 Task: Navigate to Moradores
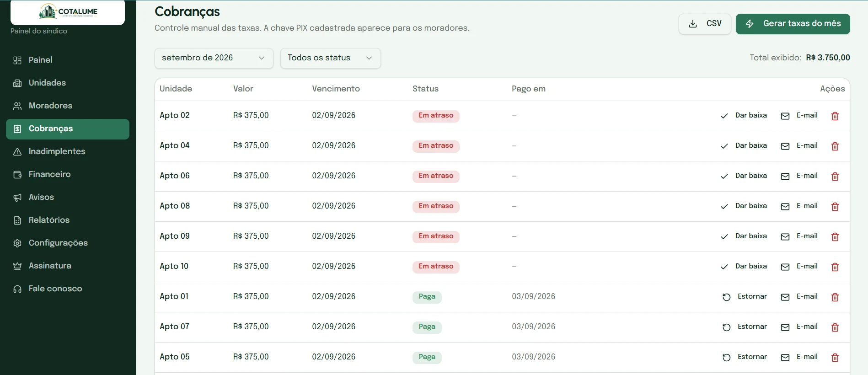pos(68,106)
